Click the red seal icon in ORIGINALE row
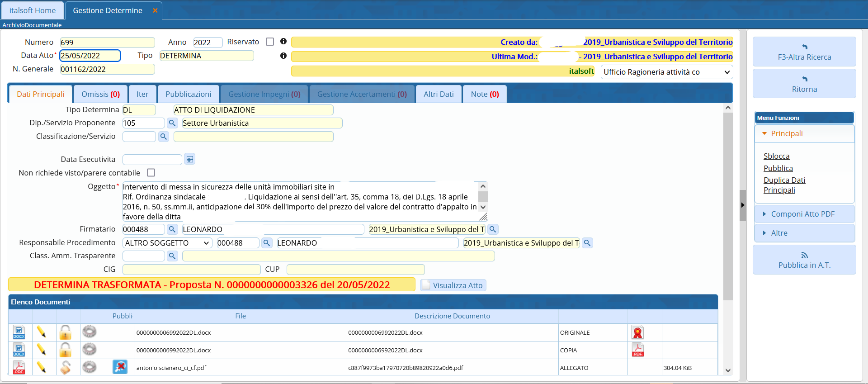The height and width of the screenshot is (384, 868). tap(637, 332)
